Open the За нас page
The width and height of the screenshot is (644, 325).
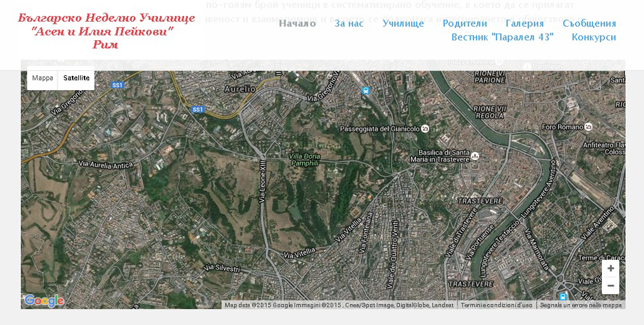tap(349, 23)
